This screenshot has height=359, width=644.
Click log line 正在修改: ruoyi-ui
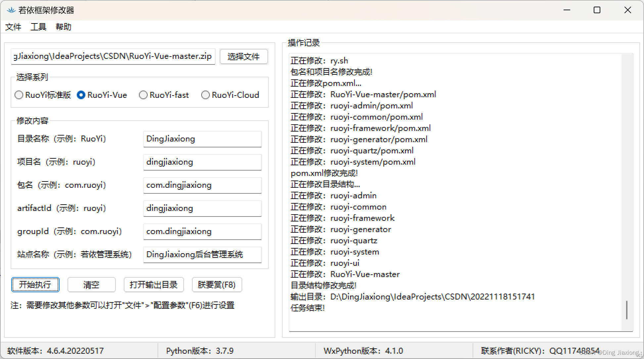pos(325,263)
